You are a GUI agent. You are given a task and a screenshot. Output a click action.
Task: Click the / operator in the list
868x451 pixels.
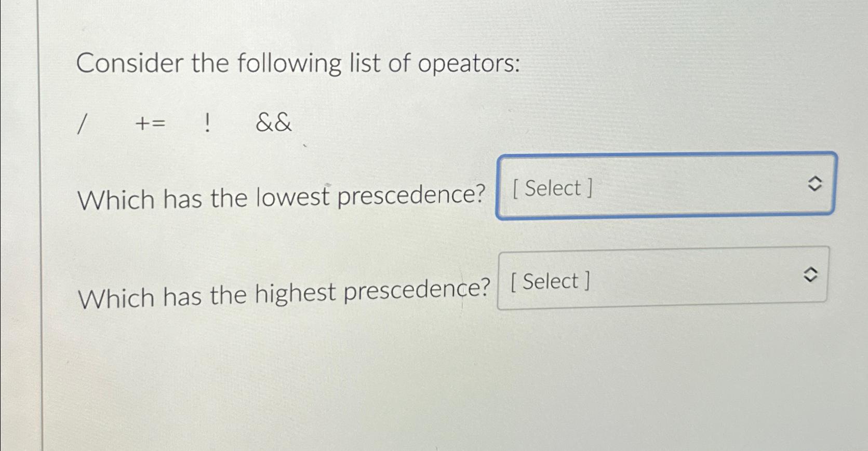click(83, 124)
